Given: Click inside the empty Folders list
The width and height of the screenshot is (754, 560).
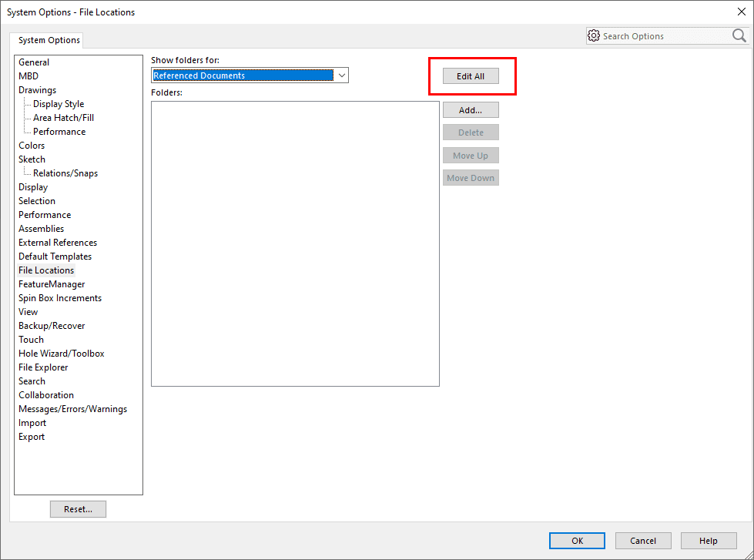Looking at the screenshot, I should click(x=295, y=243).
